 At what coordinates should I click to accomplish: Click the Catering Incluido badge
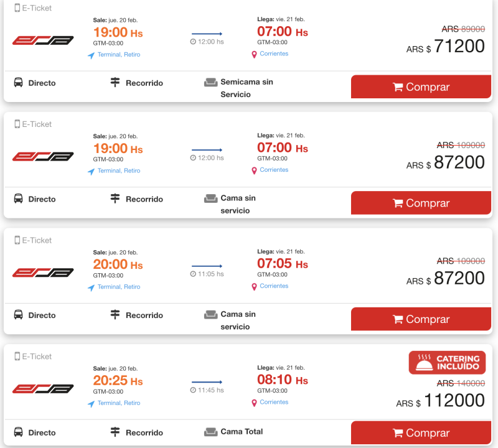pyautogui.click(x=447, y=363)
